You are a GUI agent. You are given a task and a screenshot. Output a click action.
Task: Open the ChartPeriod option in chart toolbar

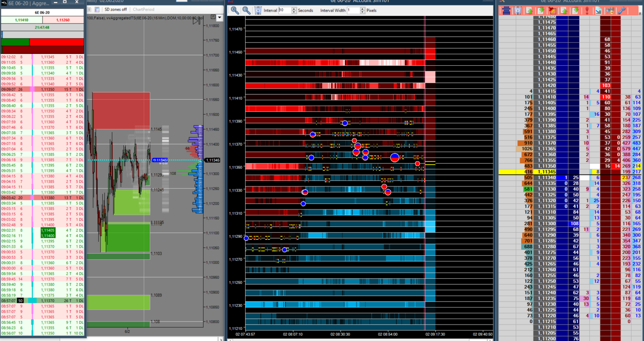[143, 9]
